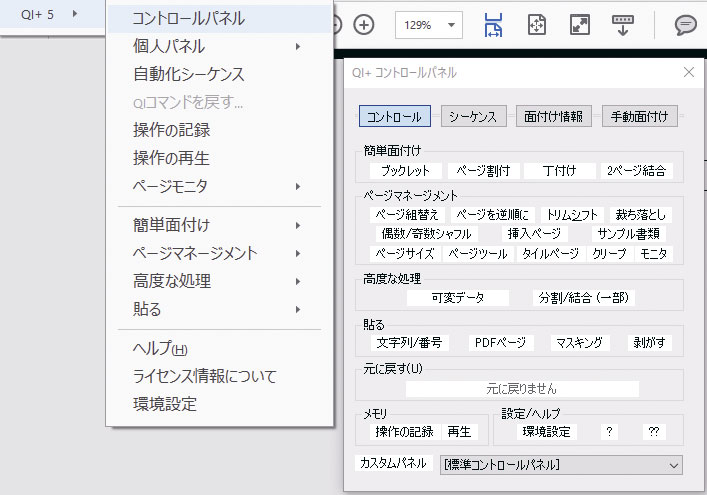Select 操作の記録 in the menu
The height and width of the screenshot is (495, 707).
click(220, 130)
